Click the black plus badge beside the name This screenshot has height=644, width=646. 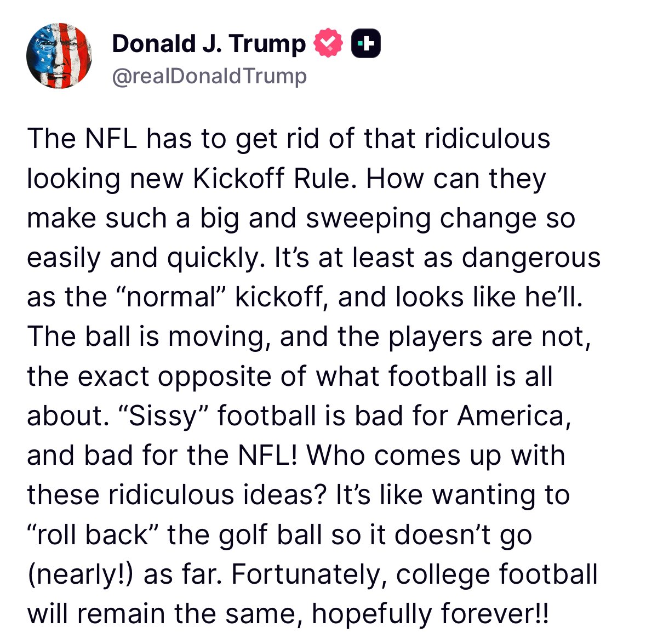[x=366, y=43]
